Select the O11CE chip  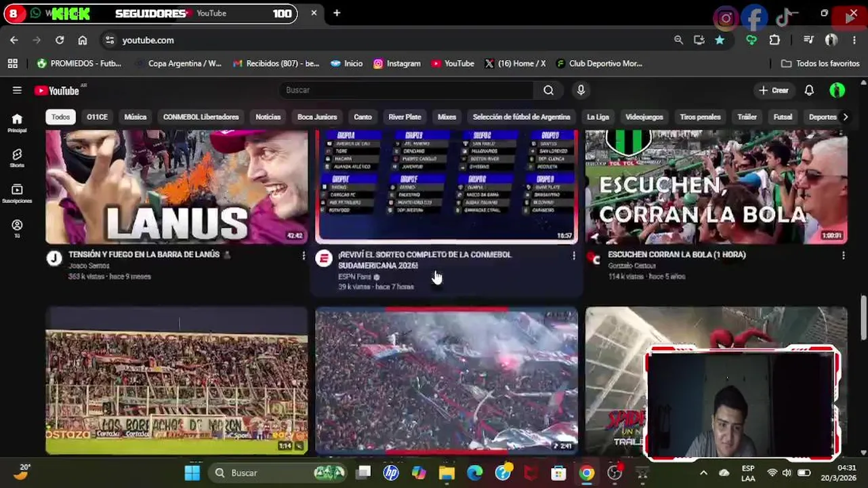(97, 117)
